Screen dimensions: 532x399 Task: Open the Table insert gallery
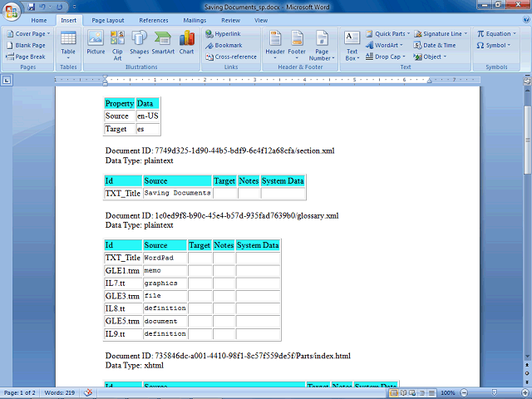point(68,45)
